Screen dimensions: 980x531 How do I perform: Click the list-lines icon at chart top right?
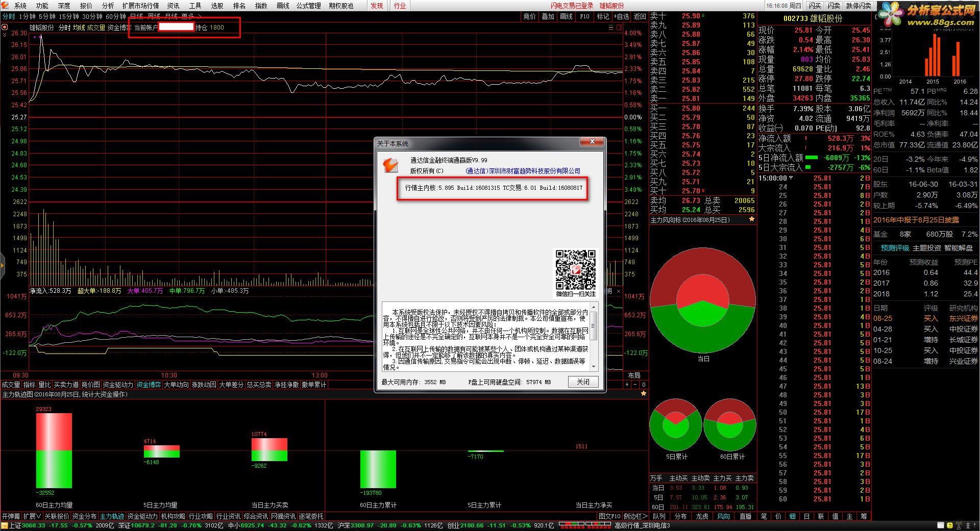point(611,28)
